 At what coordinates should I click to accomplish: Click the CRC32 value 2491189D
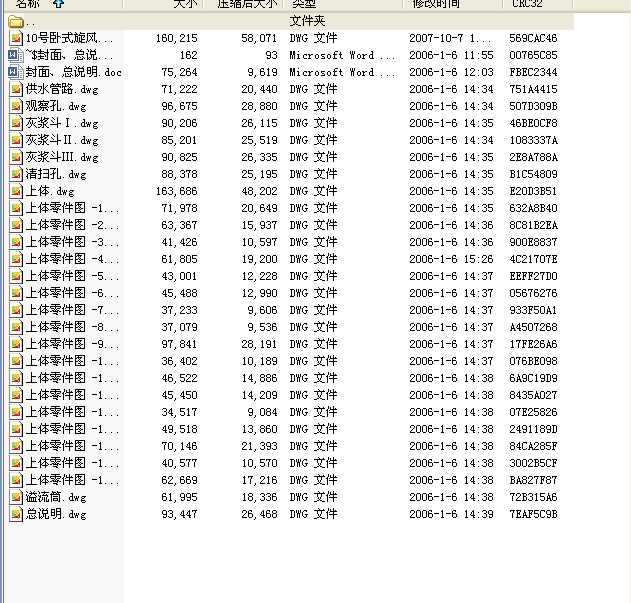click(x=533, y=430)
